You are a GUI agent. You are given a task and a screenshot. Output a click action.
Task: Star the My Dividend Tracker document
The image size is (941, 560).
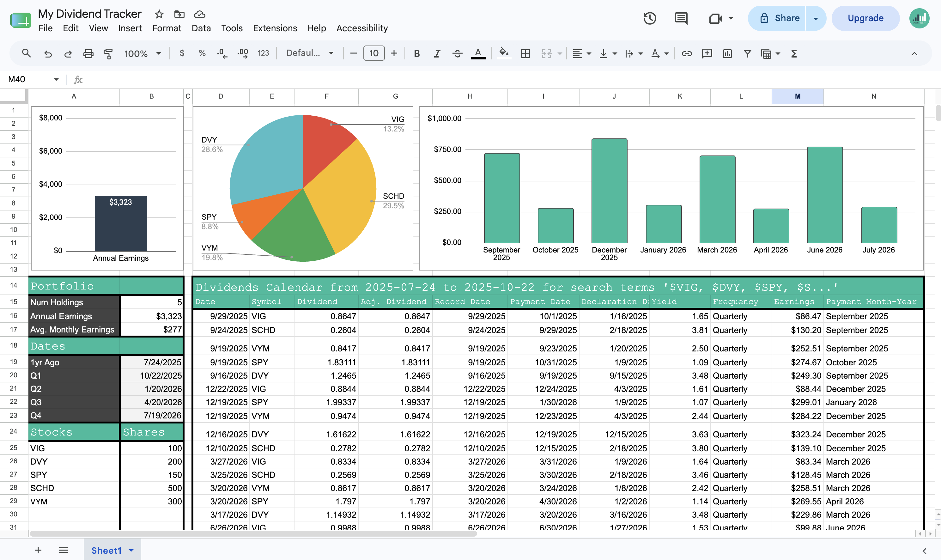[x=159, y=14]
